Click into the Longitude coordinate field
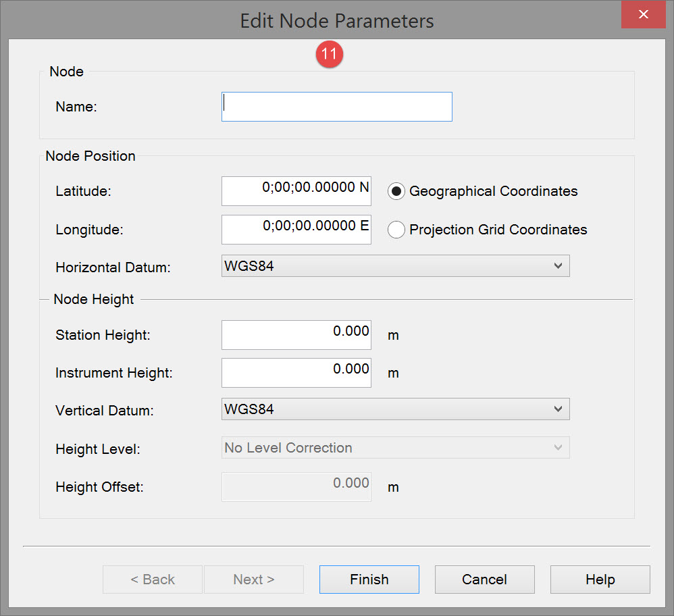Screen dimensions: 674x616 [x=296, y=230]
